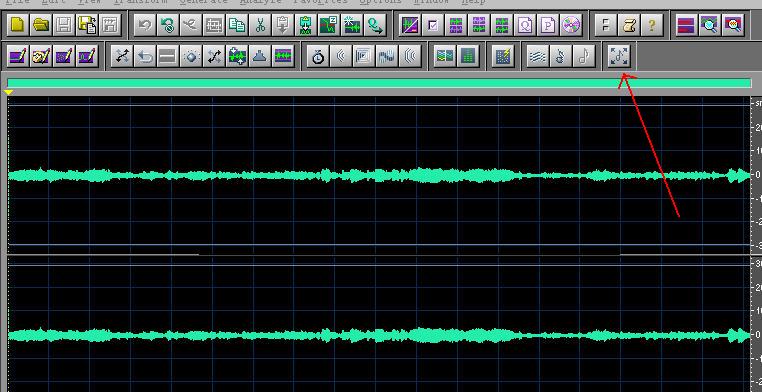The width and height of the screenshot is (762, 392).
Task: Cut selection with the scissors icon
Action: 260,25
